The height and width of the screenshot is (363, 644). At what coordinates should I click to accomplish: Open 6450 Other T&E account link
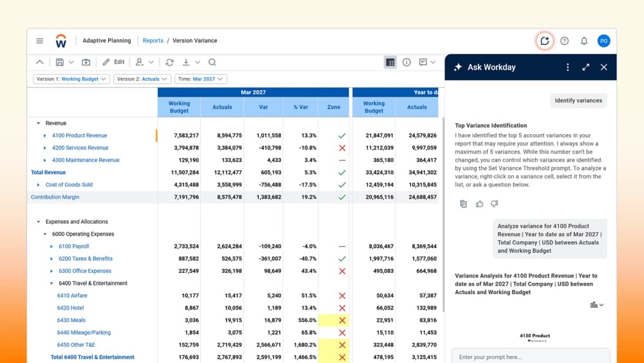tap(76, 345)
